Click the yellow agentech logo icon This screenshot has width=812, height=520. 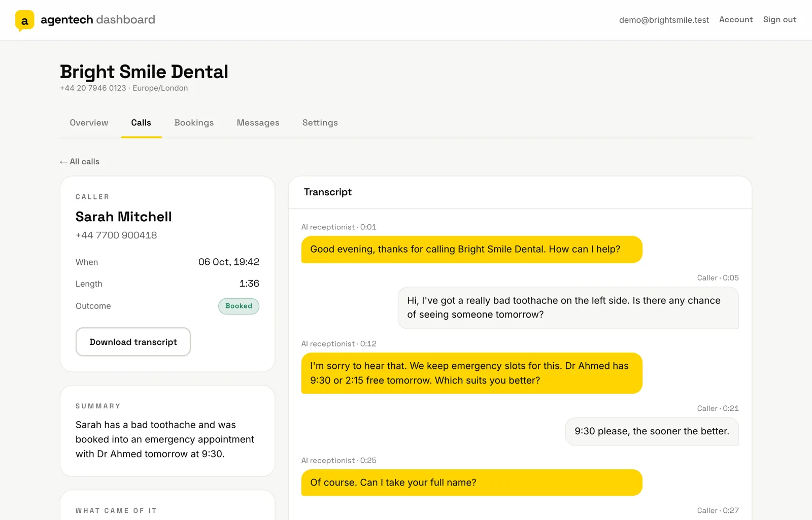pyautogui.click(x=24, y=20)
